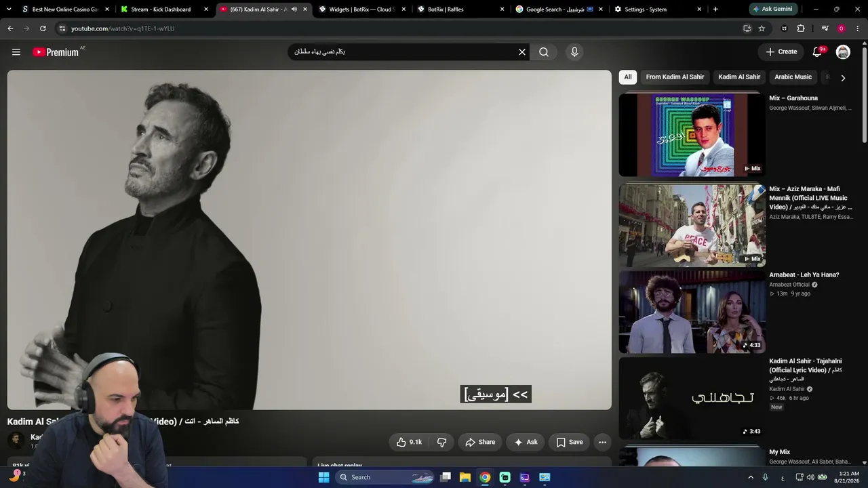The height and width of the screenshot is (488, 868).
Task: Open the My Mix title link
Action: pyautogui.click(x=780, y=452)
